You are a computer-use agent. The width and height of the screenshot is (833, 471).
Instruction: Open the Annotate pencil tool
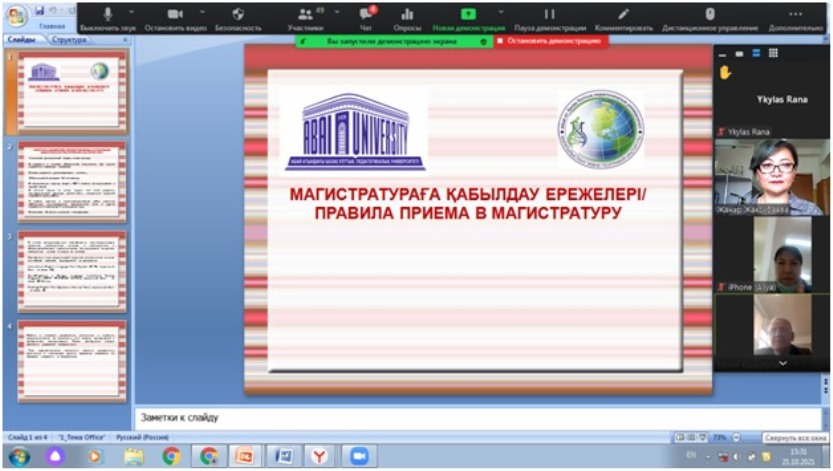tap(624, 14)
